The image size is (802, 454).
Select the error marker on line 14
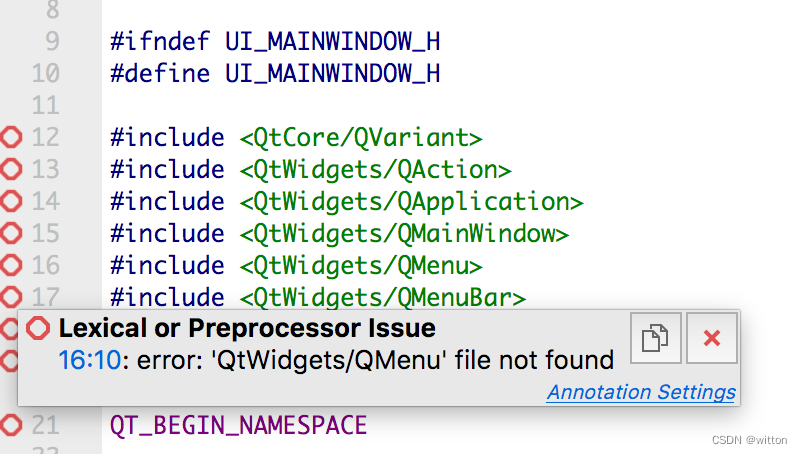pos(11,201)
